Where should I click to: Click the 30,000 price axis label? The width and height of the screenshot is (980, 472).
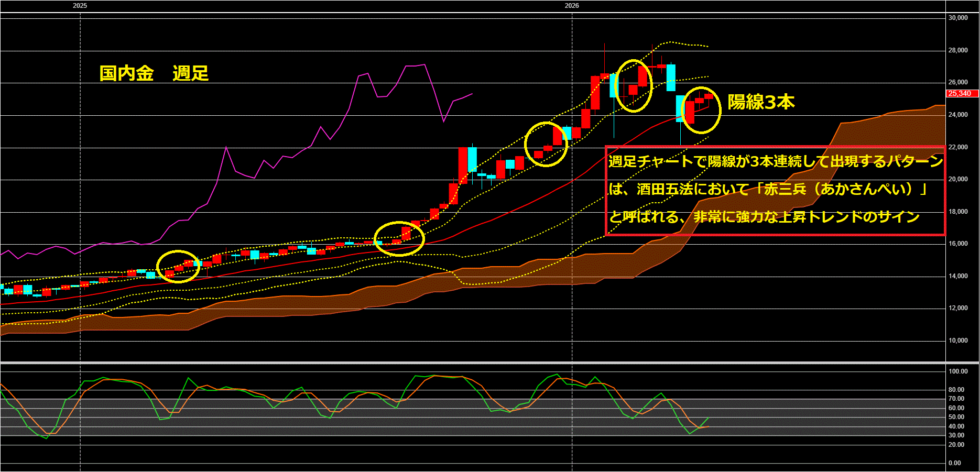(957, 18)
